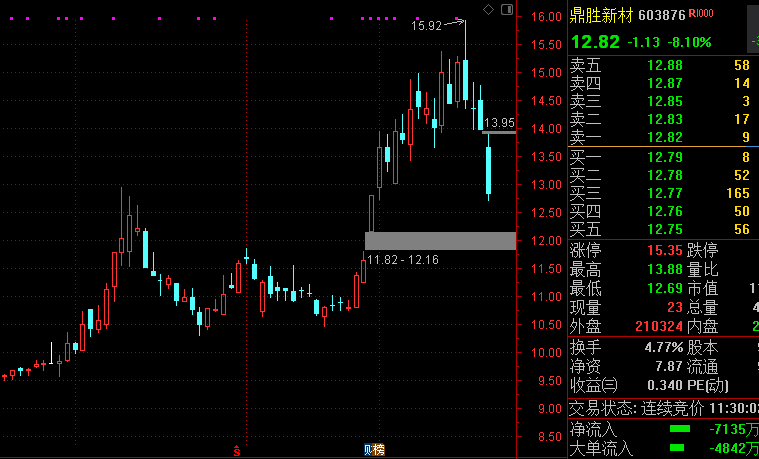Click the 8.50 price axis label
The width and height of the screenshot is (759, 459).
click(550, 437)
